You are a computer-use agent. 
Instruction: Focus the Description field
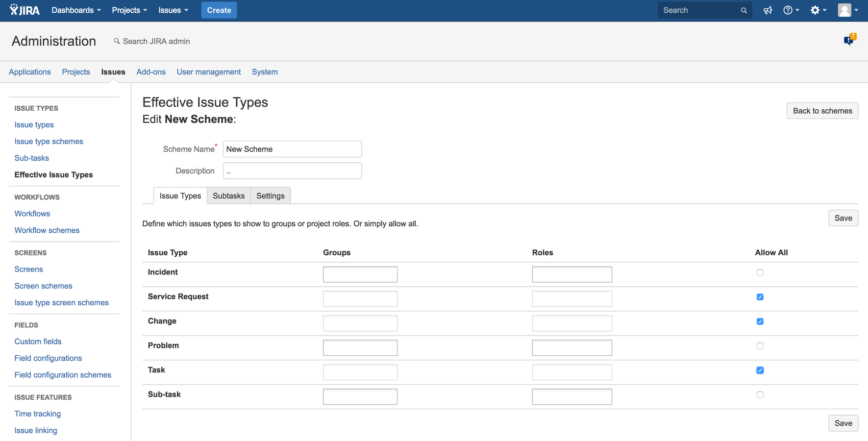[292, 171]
